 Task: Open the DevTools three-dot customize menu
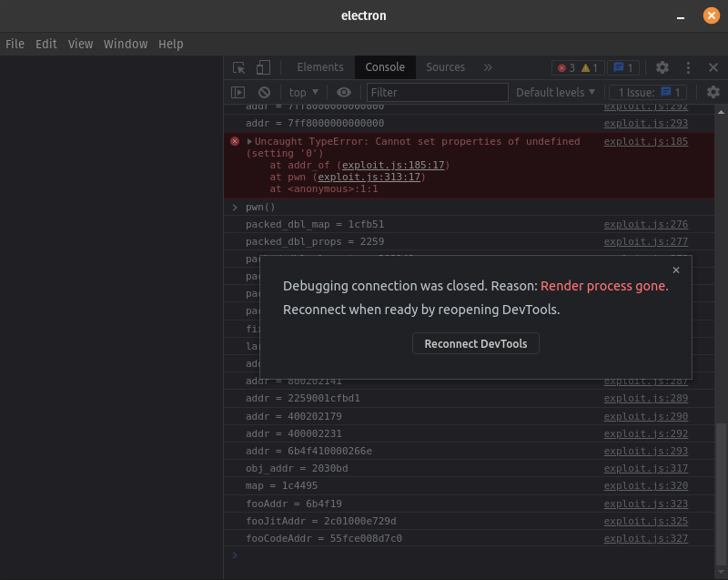[688, 67]
